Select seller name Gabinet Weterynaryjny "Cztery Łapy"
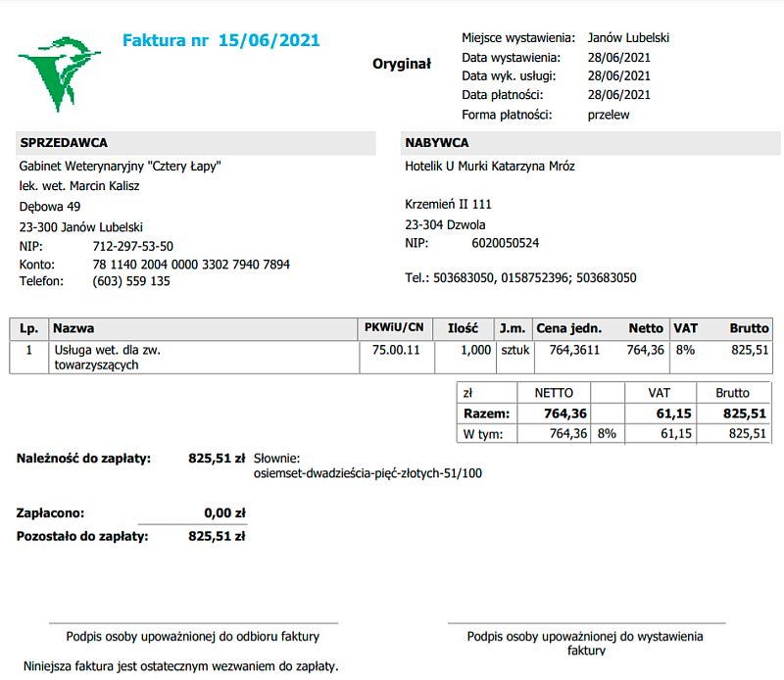This screenshot has height=680, width=784. (121, 167)
